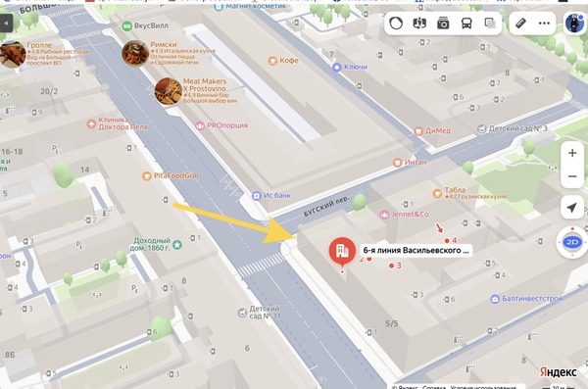Select the Римски restaurant thumbnail
Image resolution: width=588 pixels, height=389 pixels.
(135, 53)
